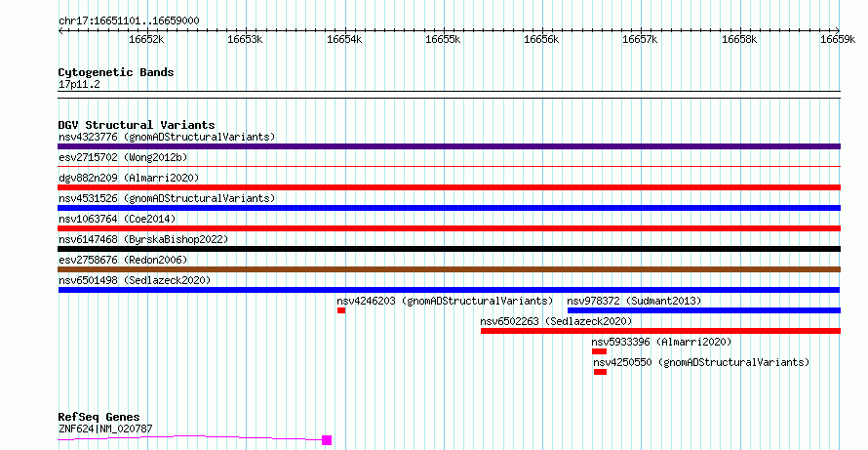The height and width of the screenshot is (450, 868).
Task: Open the nsv4531526 blue variant bar
Action: click(x=449, y=208)
